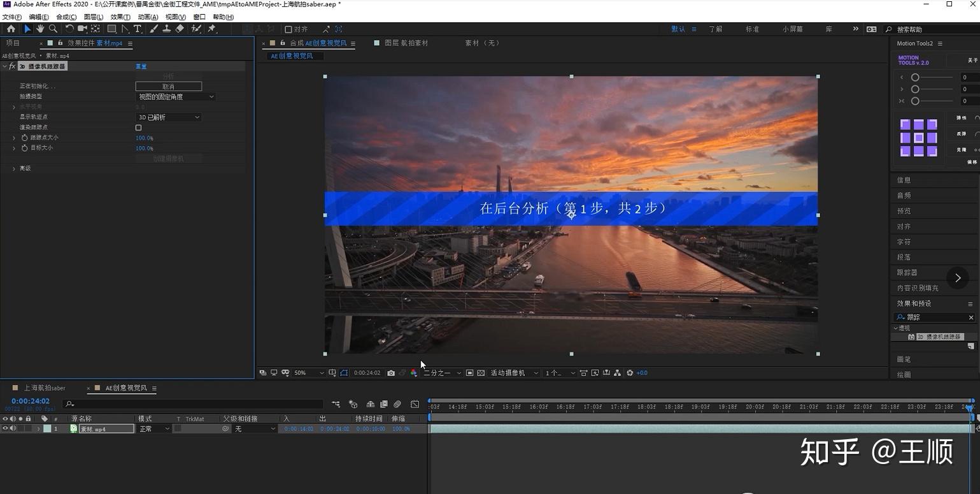Select the Brush tool

[153, 29]
